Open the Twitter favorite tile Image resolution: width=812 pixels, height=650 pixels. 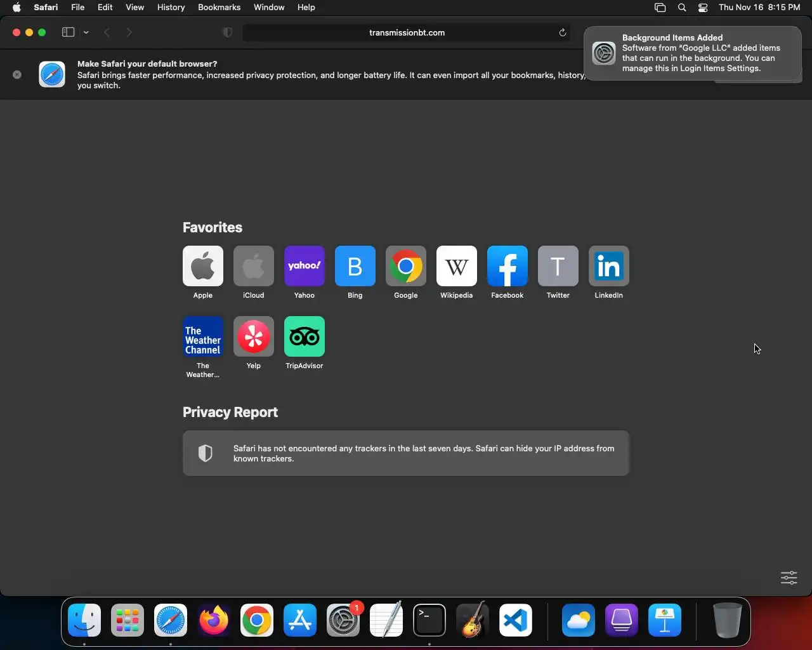coord(558,266)
